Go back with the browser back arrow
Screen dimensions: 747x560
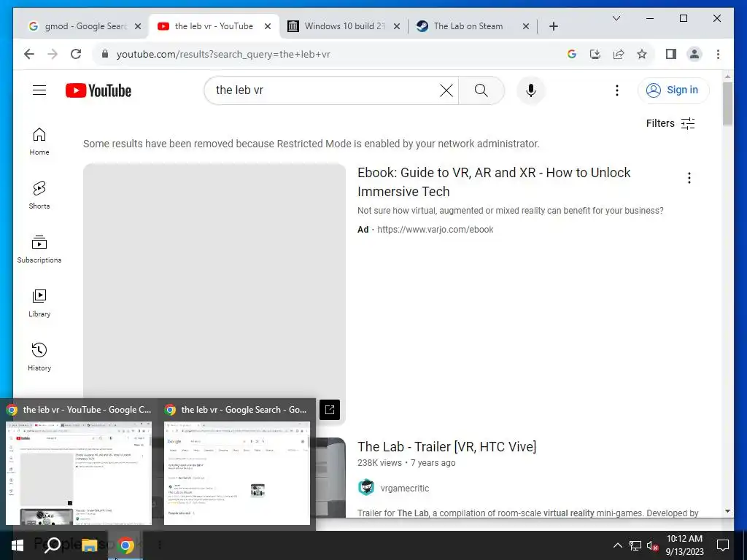(x=29, y=54)
